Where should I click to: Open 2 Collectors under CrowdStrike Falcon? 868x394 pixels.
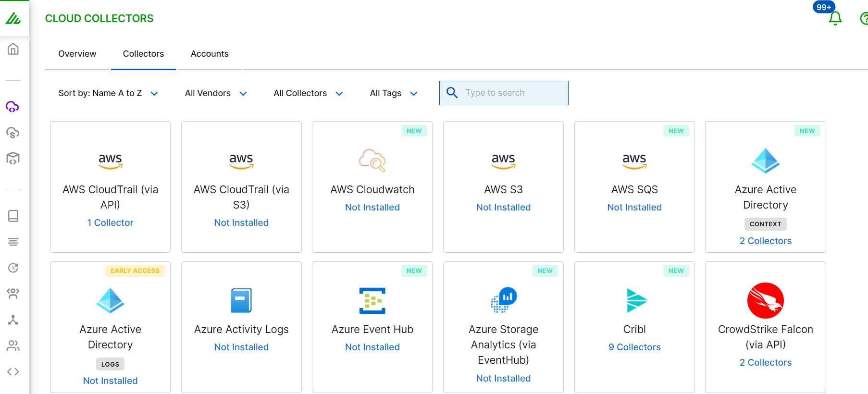coord(766,362)
